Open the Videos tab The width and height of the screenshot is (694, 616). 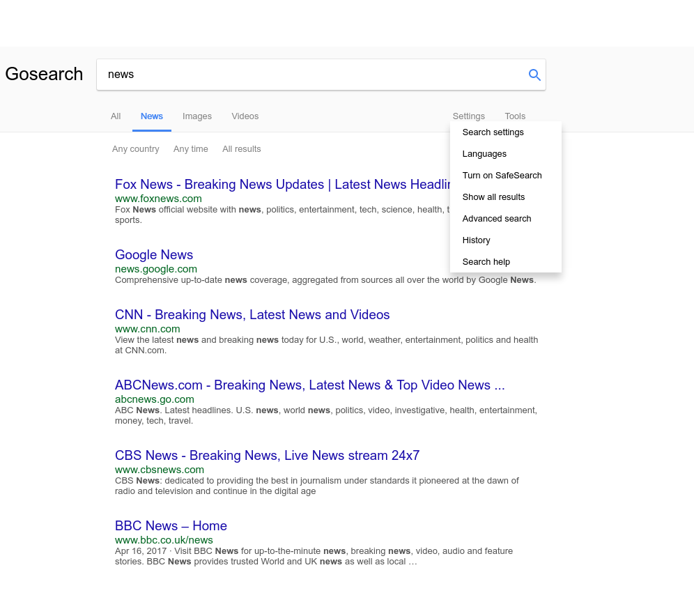pyautogui.click(x=245, y=116)
